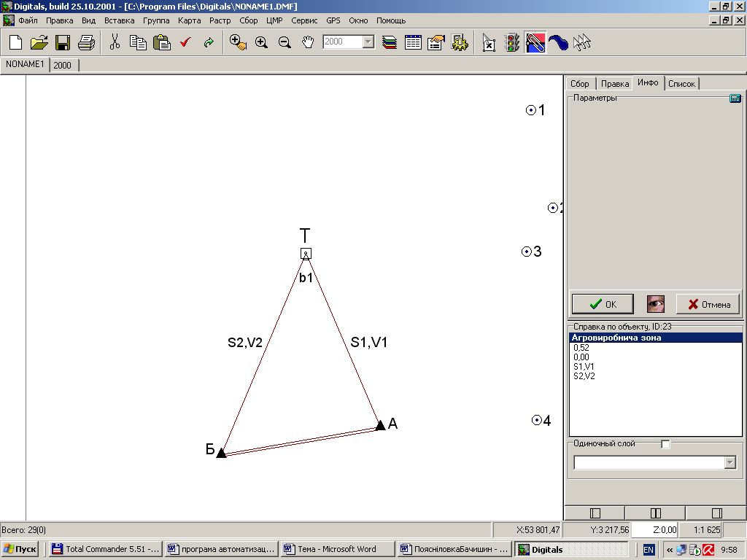The height and width of the screenshot is (560, 747).
Task: Select the Агровиробнича зона list entry
Action: (656, 338)
